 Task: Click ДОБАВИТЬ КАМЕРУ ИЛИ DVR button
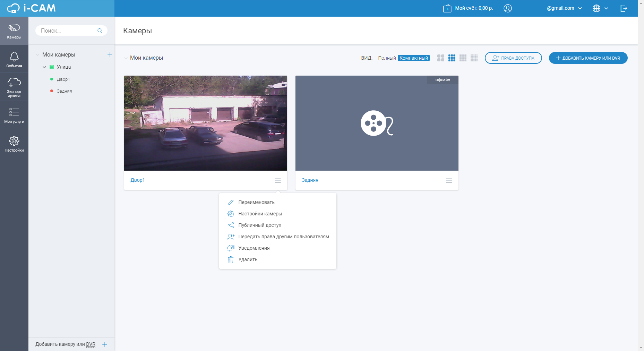[x=588, y=58]
